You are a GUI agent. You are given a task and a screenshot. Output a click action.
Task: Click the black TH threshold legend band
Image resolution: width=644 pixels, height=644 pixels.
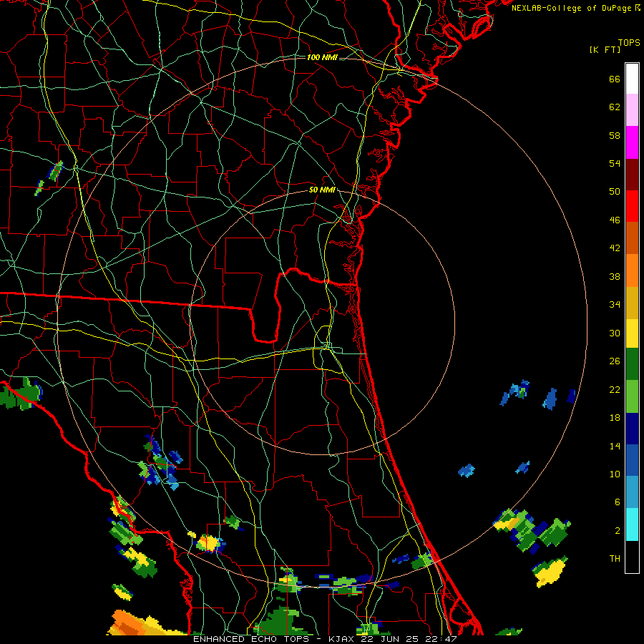click(632, 557)
